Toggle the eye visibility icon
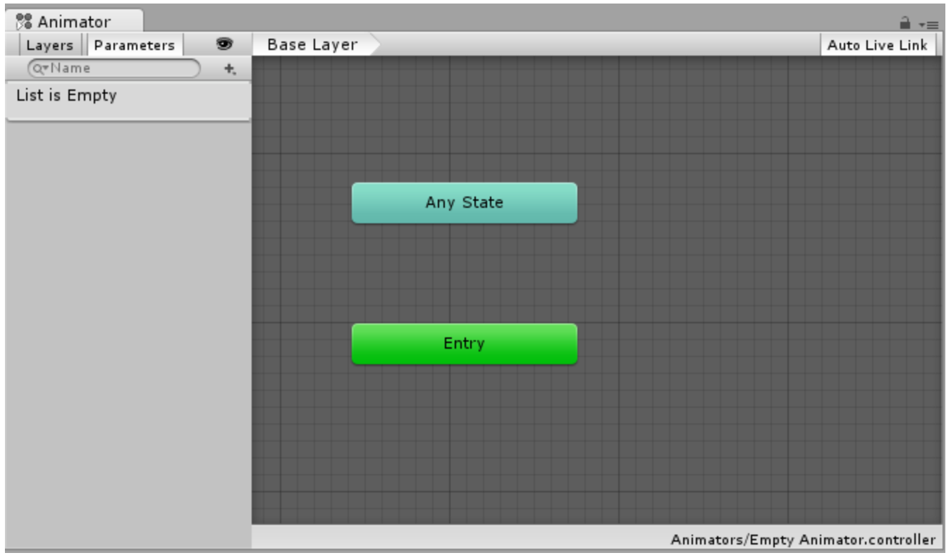Viewport: 951px width, 560px height. coord(224,44)
